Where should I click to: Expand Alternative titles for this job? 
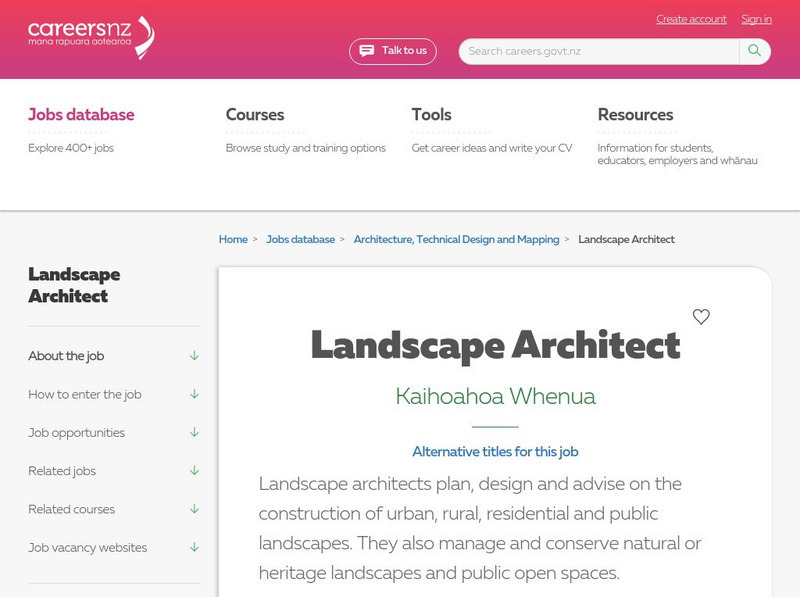(x=495, y=452)
